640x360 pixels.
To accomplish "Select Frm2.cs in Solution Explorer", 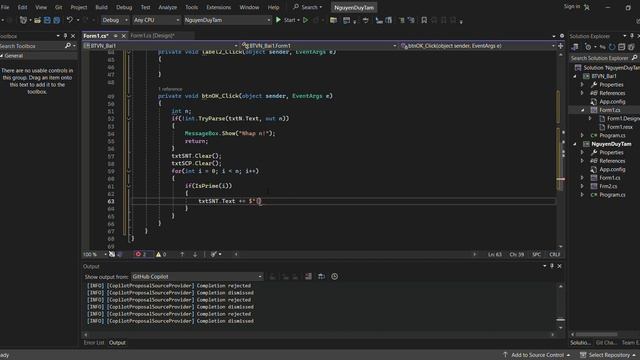I will [x=608, y=186].
